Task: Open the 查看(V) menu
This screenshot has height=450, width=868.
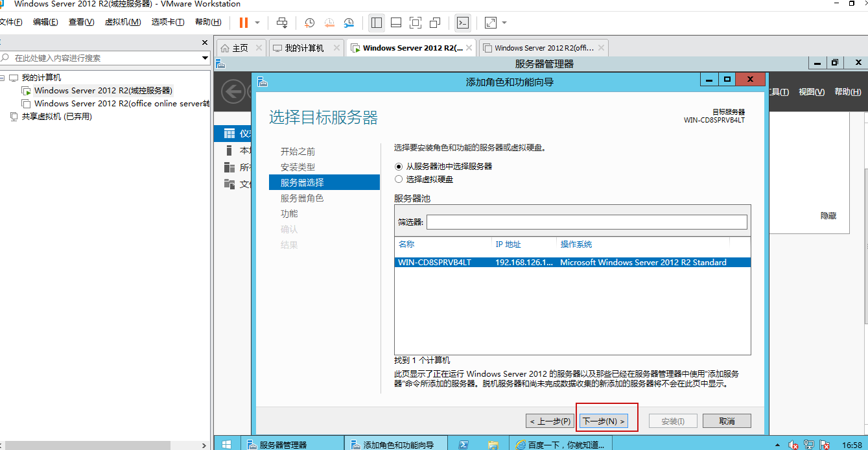Action: pyautogui.click(x=81, y=22)
